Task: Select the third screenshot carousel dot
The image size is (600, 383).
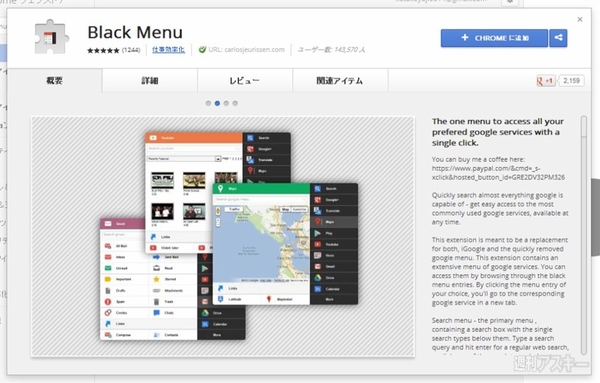Action: [x=226, y=103]
